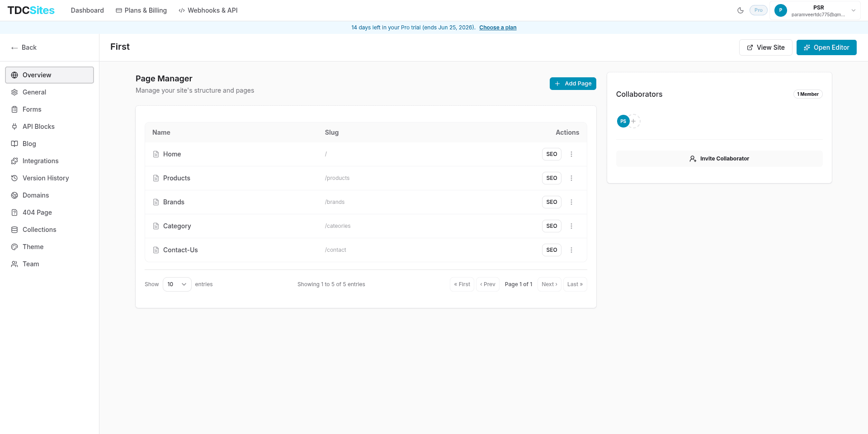This screenshot has width=868, height=434.
Task: Open General settings
Action: 49,92
